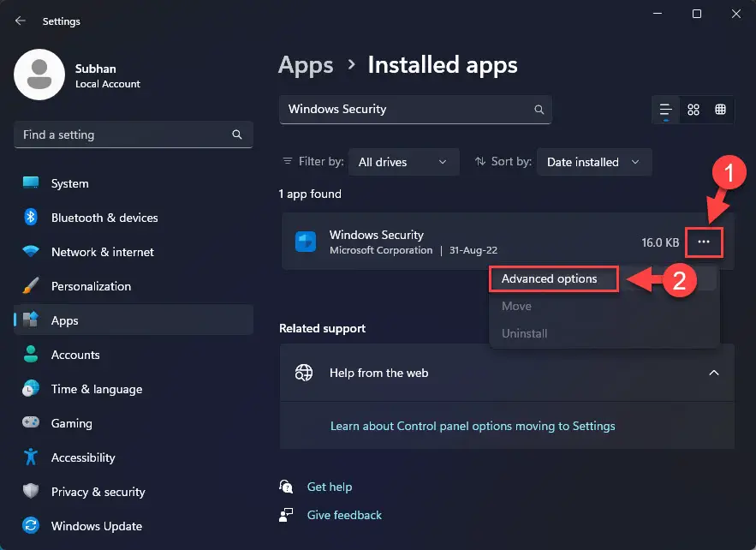Switch to table view layout
The image size is (756, 550).
720,110
